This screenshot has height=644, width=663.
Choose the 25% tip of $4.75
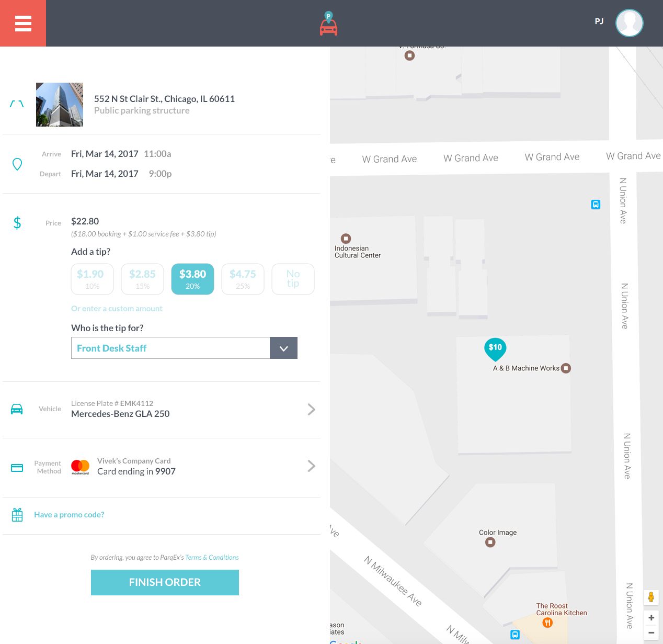click(x=243, y=279)
